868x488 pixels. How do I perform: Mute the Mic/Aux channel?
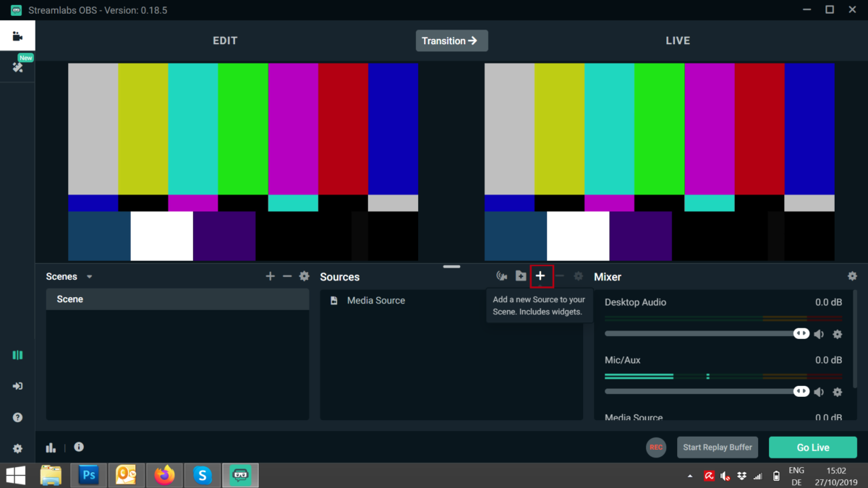click(x=819, y=391)
